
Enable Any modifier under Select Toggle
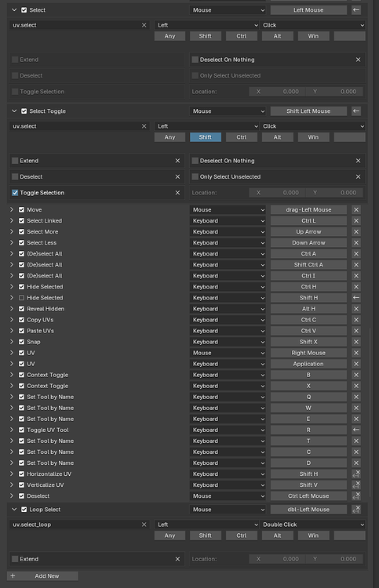click(x=169, y=137)
